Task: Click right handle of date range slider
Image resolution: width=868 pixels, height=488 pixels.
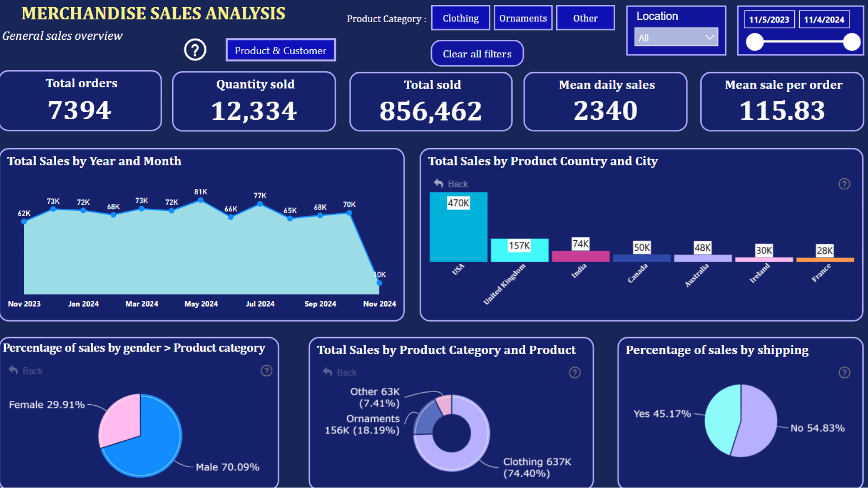Action: [x=852, y=42]
